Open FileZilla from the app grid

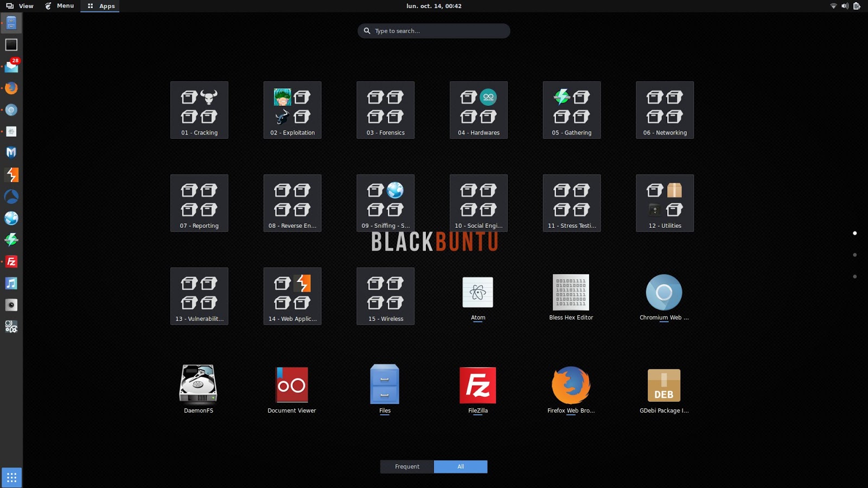tap(478, 385)
